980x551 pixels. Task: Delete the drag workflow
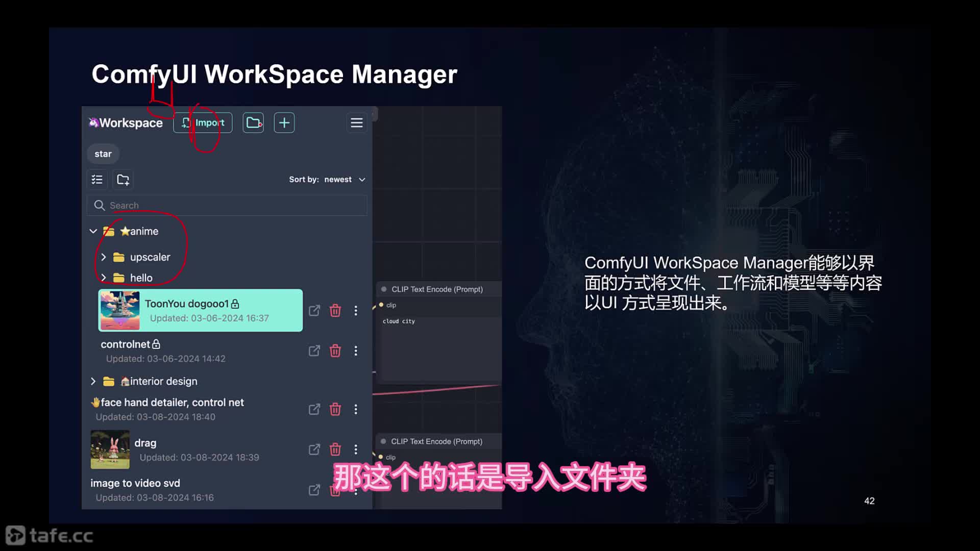click(335, 449)
